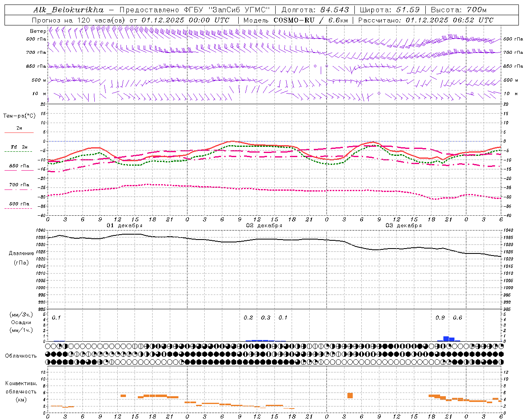Click the tallest blue precipitation bar

pos(446,339)
